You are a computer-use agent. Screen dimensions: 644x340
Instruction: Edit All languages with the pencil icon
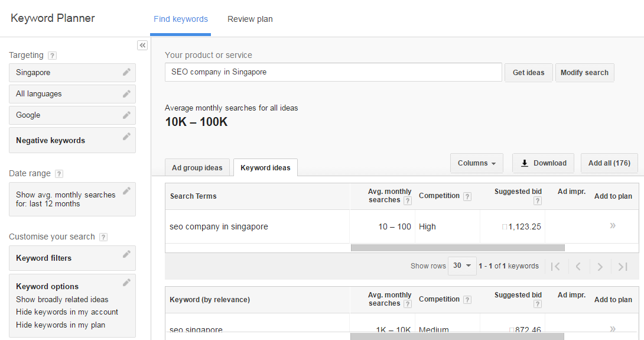pos(126,94)
